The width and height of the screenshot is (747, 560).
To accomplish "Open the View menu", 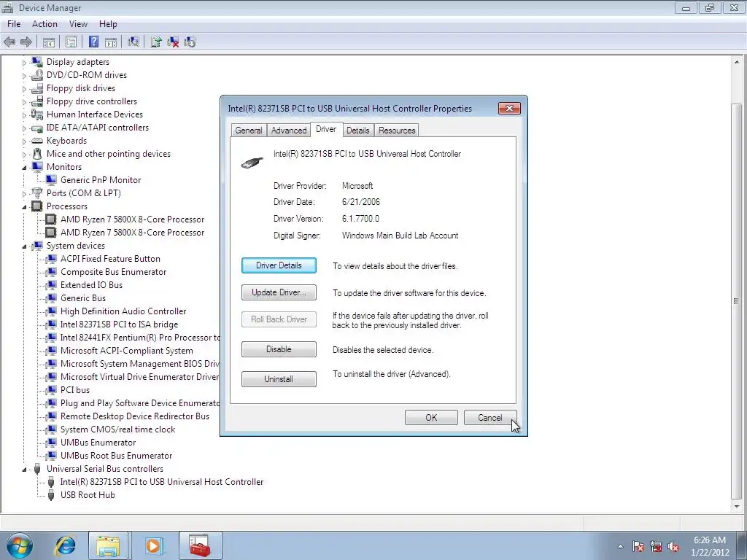I will tap(78, 24).
